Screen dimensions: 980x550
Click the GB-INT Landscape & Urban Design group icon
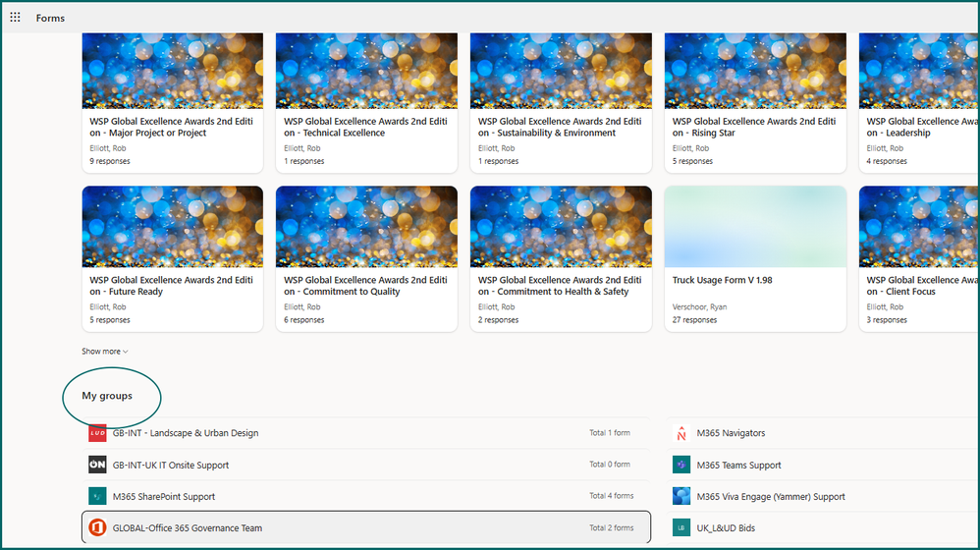coord(97,432)
